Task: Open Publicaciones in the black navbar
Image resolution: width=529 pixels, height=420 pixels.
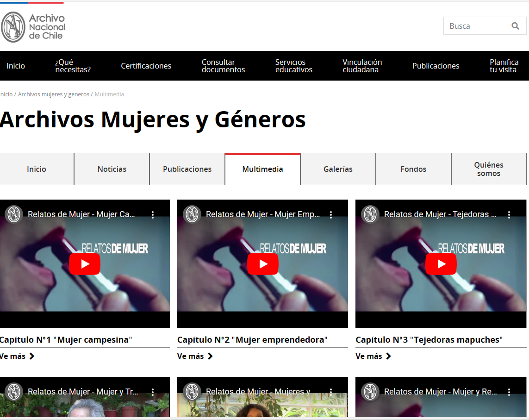Action: 436,66
